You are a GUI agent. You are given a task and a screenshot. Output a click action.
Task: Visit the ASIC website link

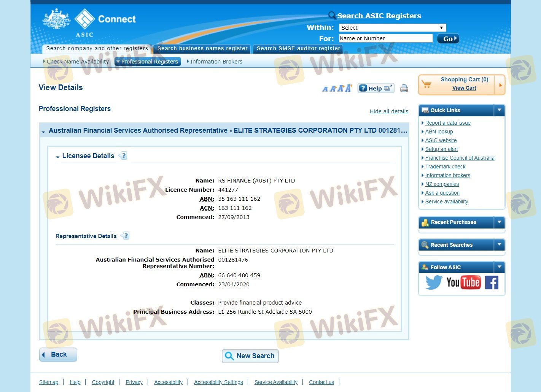click(x=441, y=140)
